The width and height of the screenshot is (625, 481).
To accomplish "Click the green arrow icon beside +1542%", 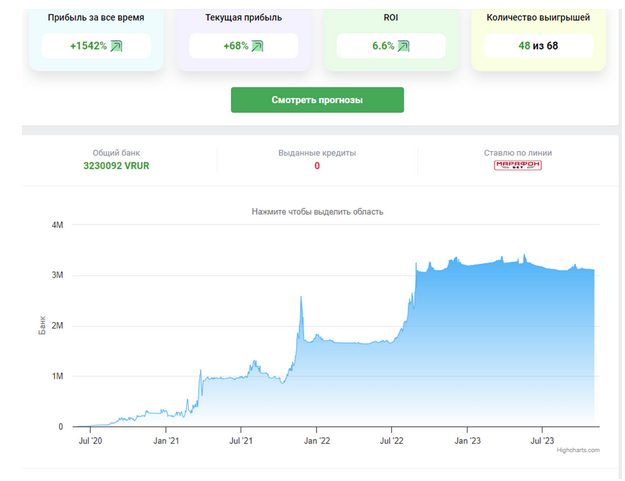I will (116, 46).
